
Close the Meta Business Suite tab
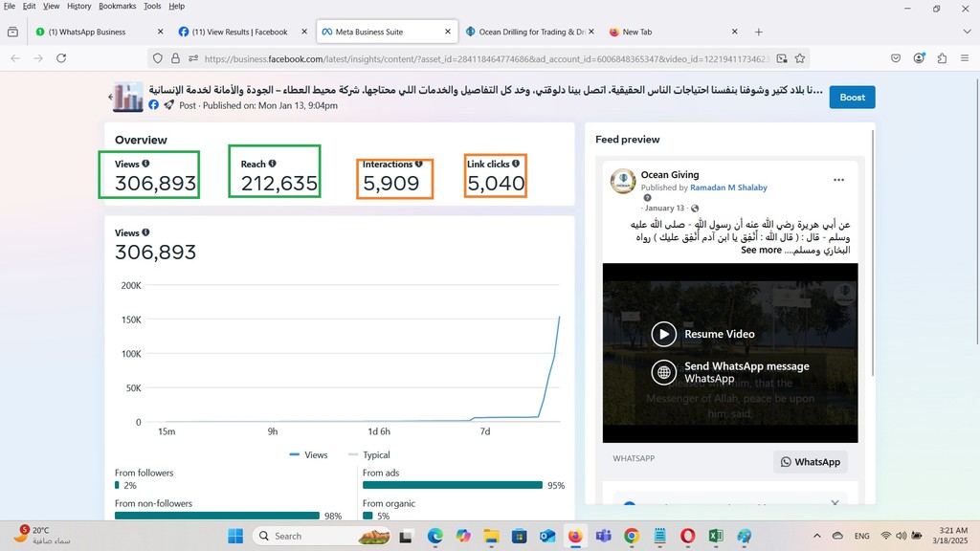coord(448,32)
